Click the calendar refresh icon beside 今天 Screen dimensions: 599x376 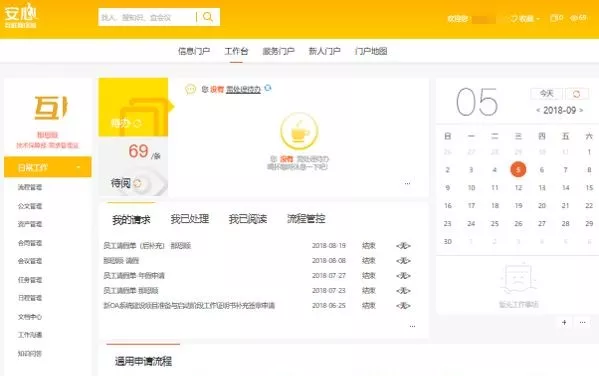pos(576,94)
